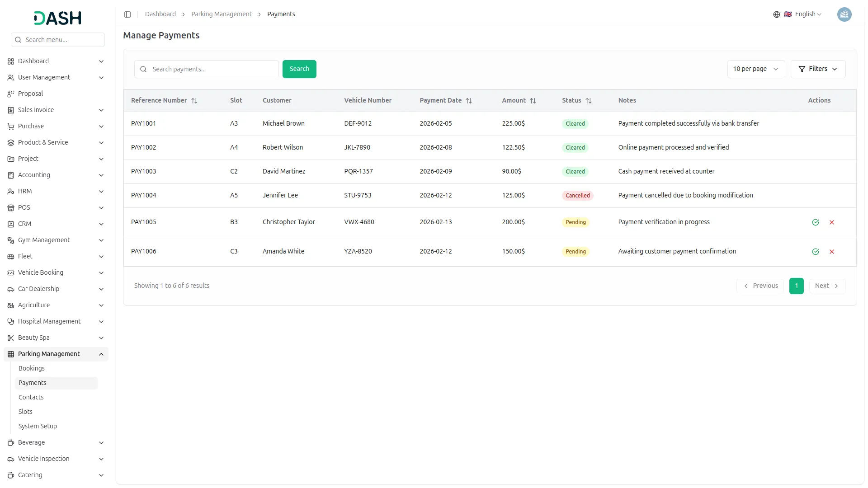
Task: Open the Contacts submenu item
Action: pyautogui.click(x=56, y=397)
